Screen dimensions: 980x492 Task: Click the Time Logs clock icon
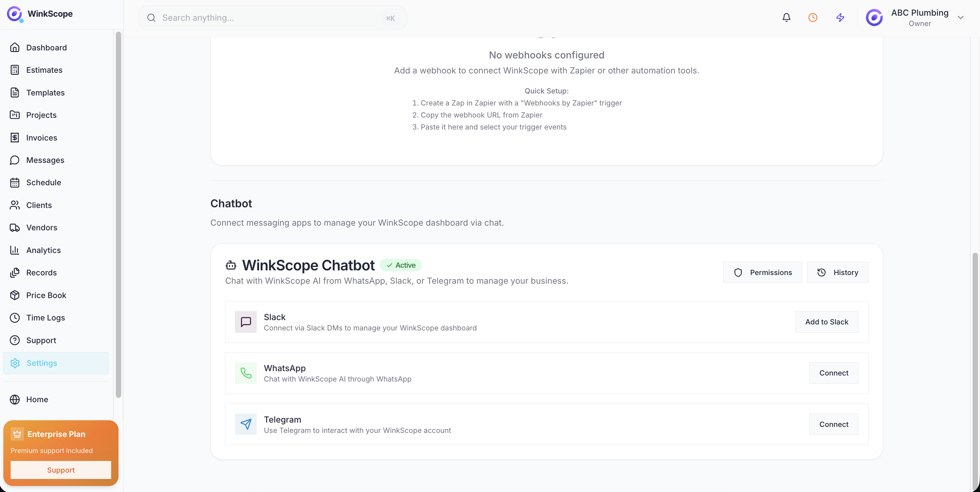(x=15, y=318)
